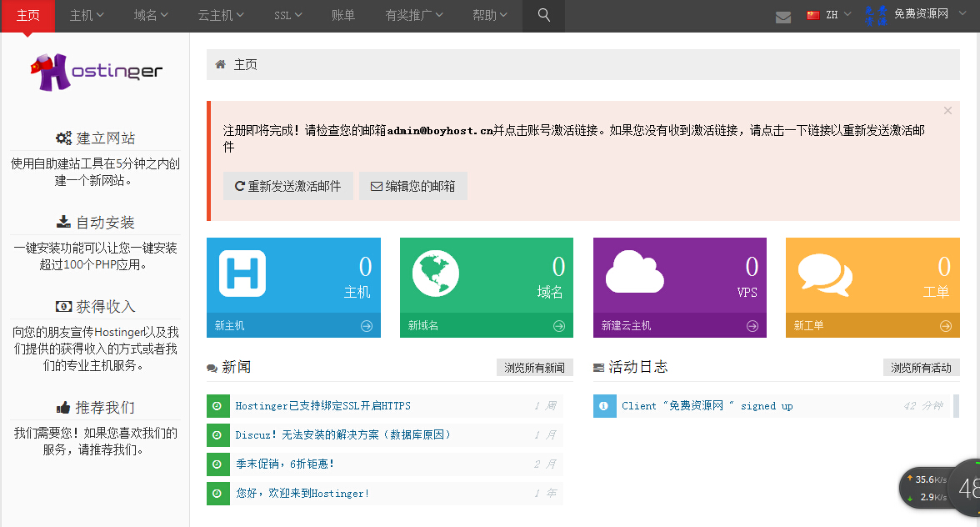Click the clock icon for Discuz news item
This screenshot has height=527, width=980.
coord(217,435)
